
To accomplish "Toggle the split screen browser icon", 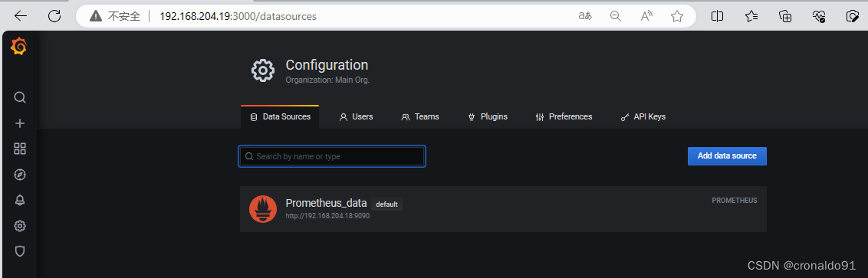I will pos(717,16).
